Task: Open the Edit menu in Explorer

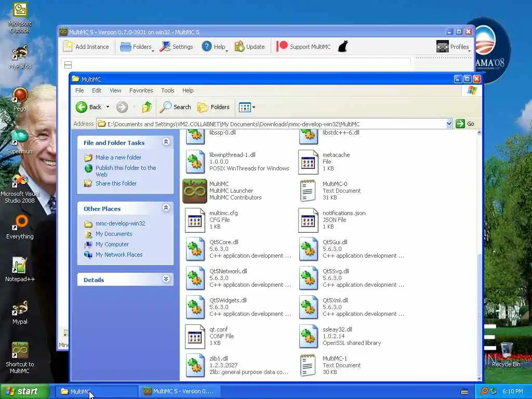Action: tap(97, 90)
